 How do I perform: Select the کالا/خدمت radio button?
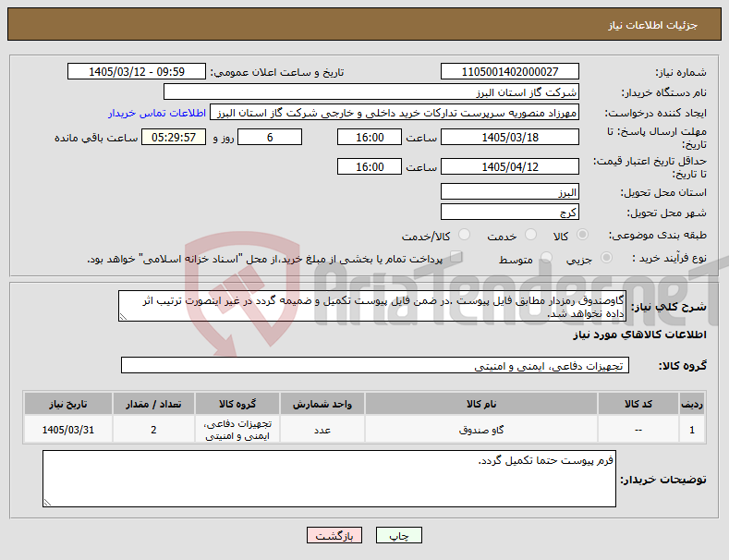(464, 235)
